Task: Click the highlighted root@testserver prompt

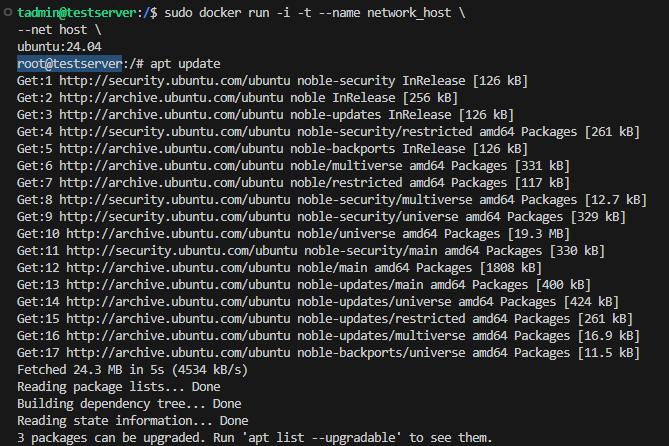Action: [70, 64]
